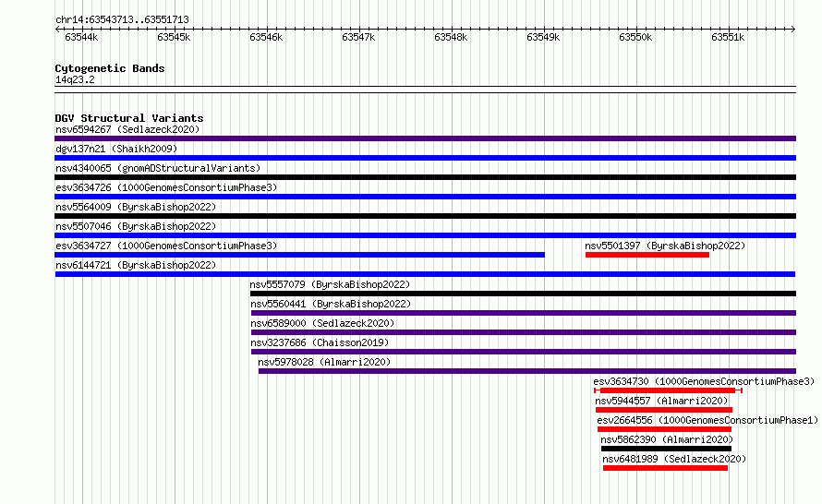Click the chr14:63543713..63551713 region text

122,19
